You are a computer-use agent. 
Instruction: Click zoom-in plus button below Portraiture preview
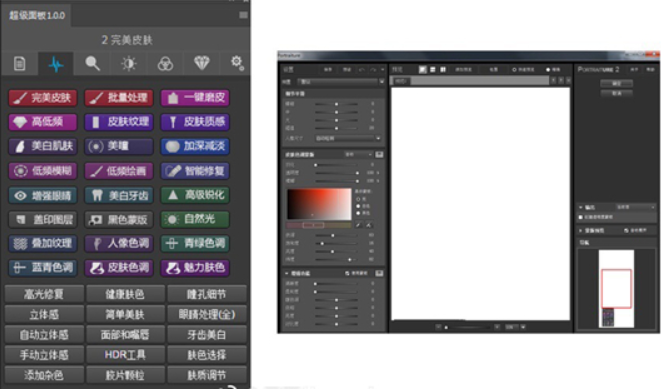[497, 327]
